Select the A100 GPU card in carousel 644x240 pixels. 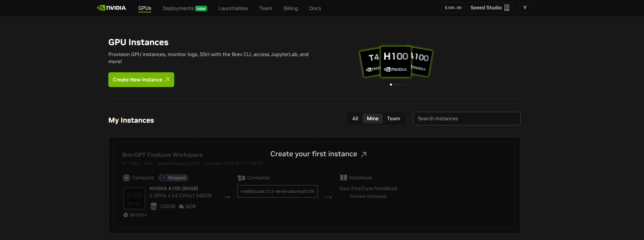(x=422, y=62)
